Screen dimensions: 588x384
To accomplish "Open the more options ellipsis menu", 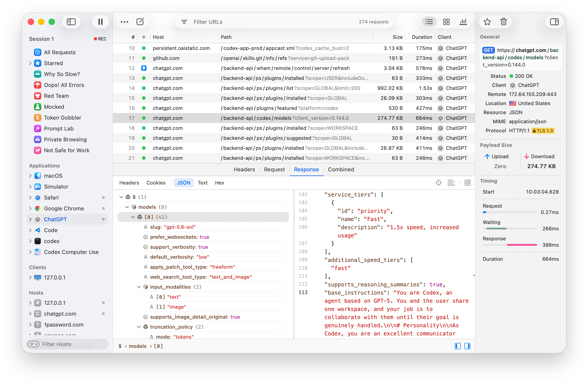I will pos(124,22).
